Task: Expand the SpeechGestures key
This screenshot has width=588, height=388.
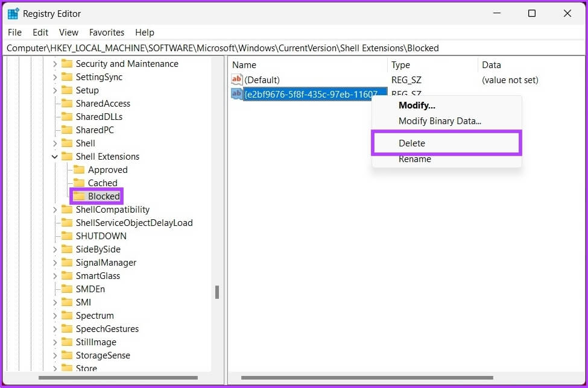Action: [x=55, y=329]
